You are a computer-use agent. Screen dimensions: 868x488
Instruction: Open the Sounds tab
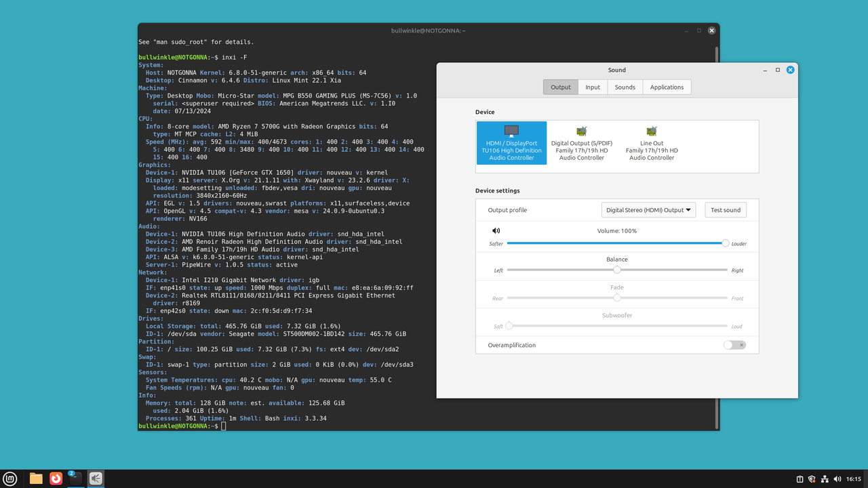click(x=625, y=87)
